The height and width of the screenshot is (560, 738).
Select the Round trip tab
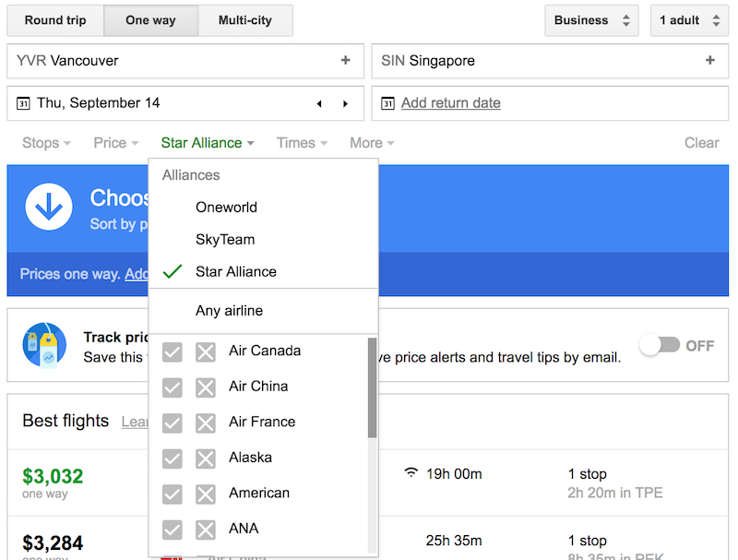coord(55,20)
